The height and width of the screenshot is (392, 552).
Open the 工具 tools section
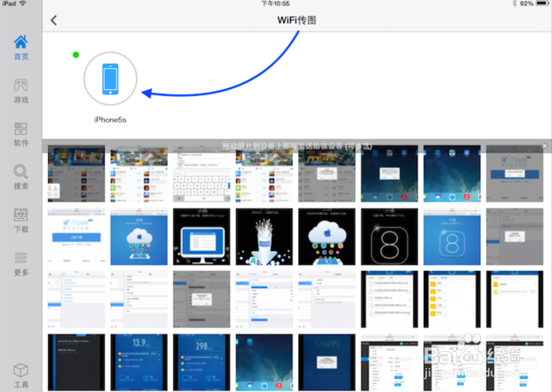click(20, 374)
